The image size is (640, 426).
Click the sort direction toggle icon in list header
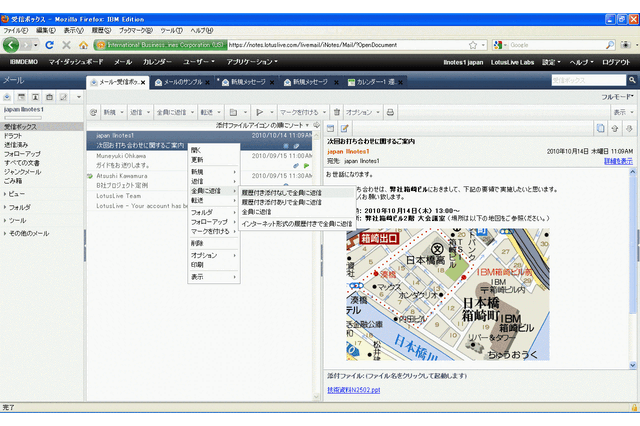pyautogui.click(x=316, y=125)
